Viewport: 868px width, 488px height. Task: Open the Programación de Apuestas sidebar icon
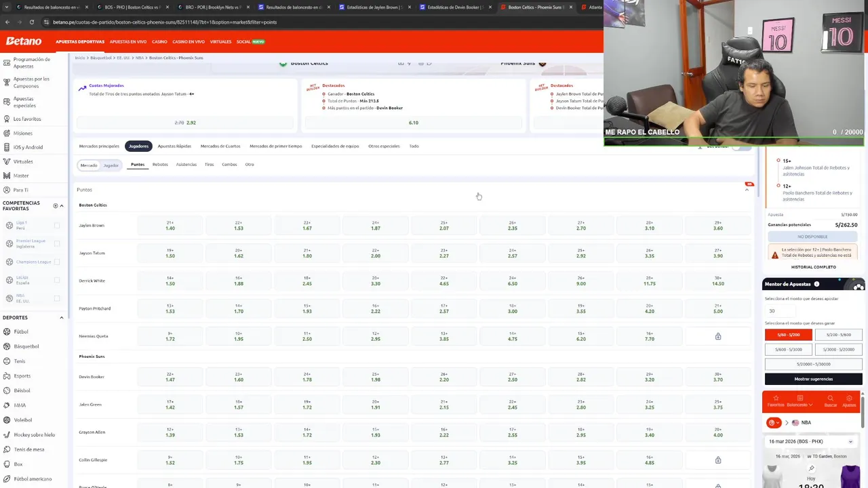(6, 62)
